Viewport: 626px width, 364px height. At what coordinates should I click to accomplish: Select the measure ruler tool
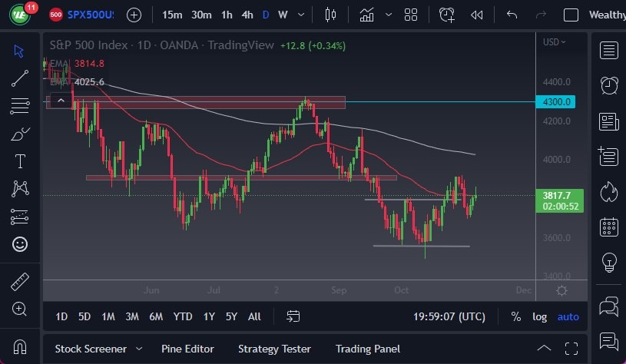[20, 281]
